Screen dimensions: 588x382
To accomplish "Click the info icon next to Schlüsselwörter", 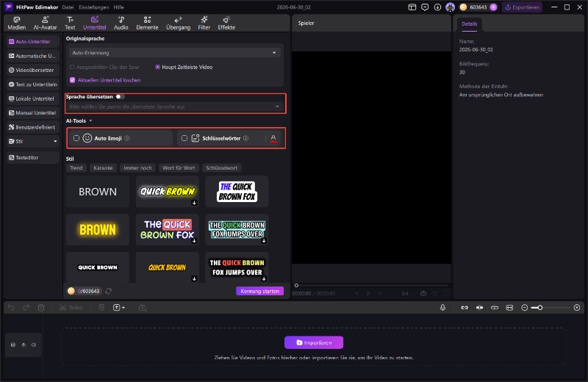I will pyautogui.click(x=245, y=138).
